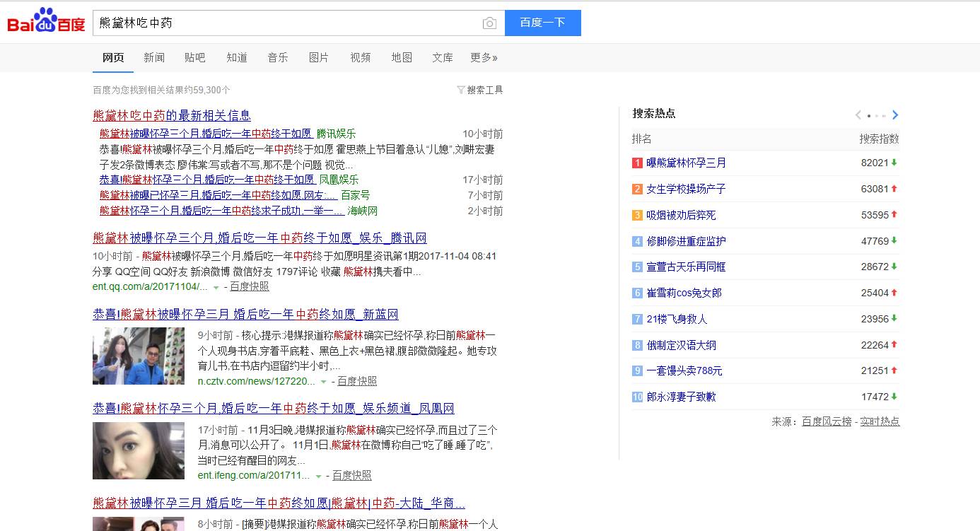Open hot search 俄制定汉语大纲

click(x=681, y=346)
